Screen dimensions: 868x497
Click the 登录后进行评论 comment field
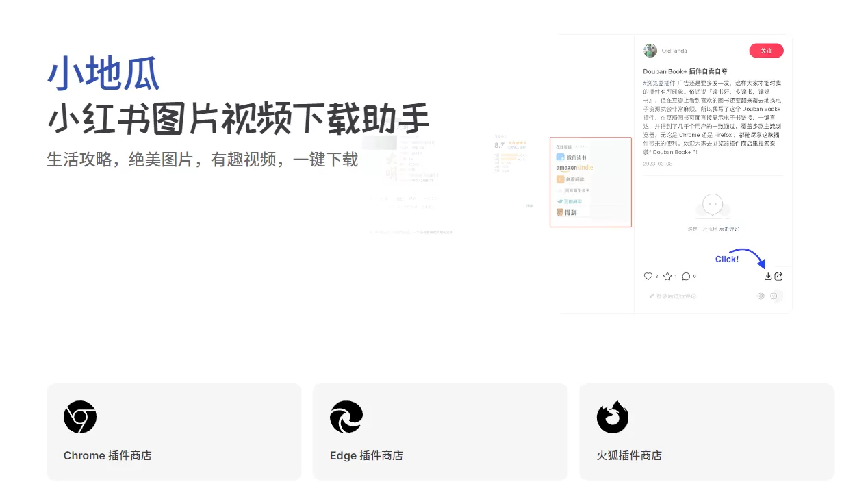676,296
